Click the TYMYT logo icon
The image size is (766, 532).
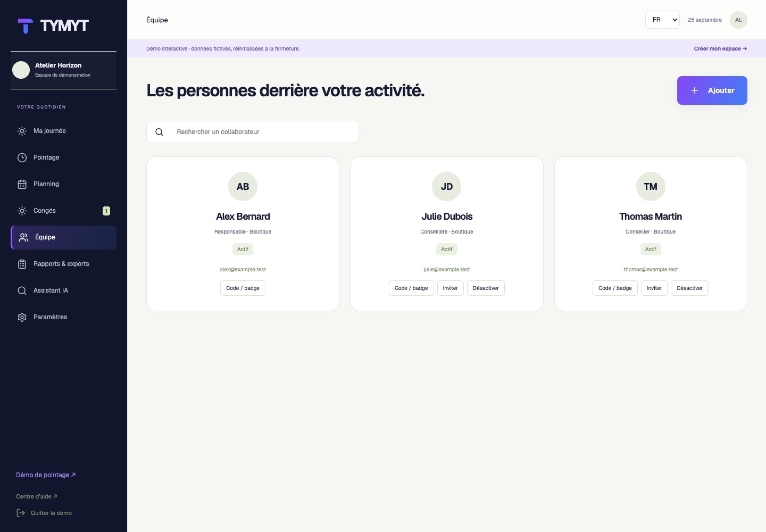point(25,26)
